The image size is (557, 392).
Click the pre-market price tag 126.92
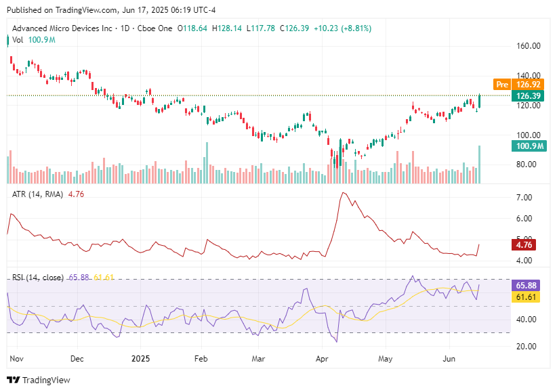click(x=529, y=85)
